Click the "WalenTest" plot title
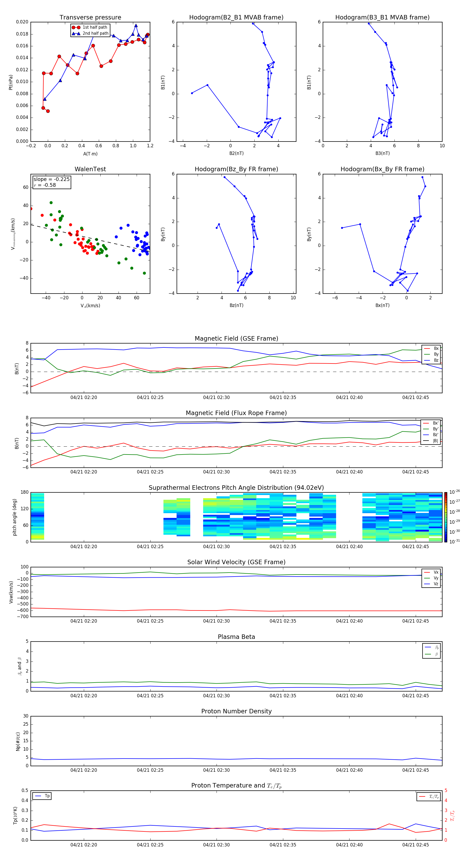Screen dimensions: 473x868 [x=90, y=169]
